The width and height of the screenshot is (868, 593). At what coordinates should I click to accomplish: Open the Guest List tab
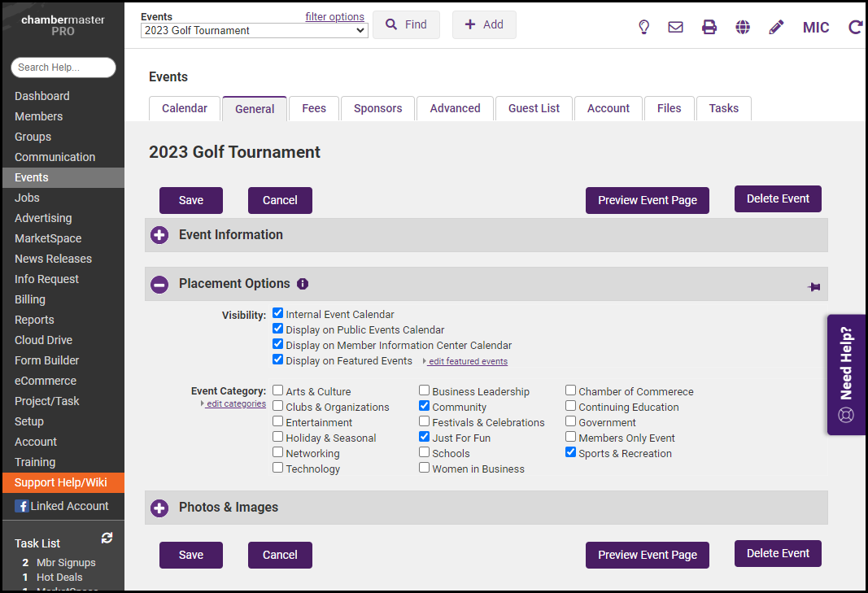coord(534,108)
